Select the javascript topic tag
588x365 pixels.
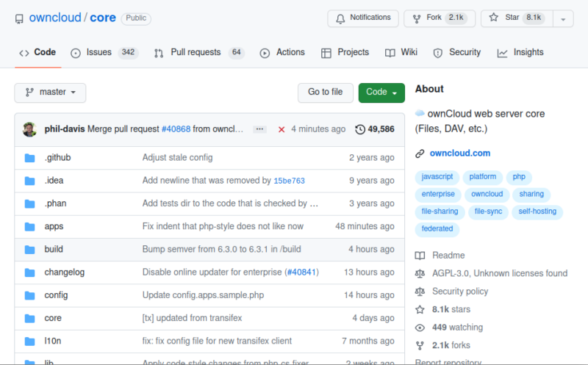coord(437,177)
